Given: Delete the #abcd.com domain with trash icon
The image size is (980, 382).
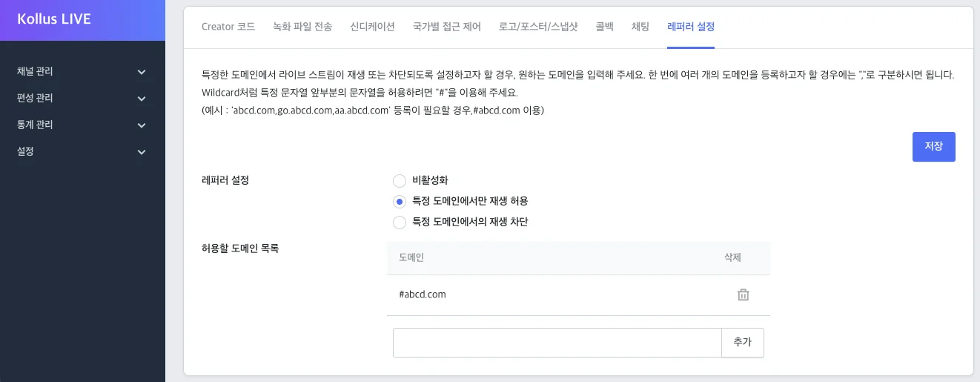Looking at the screenshot, I should [x=743, y=294].
